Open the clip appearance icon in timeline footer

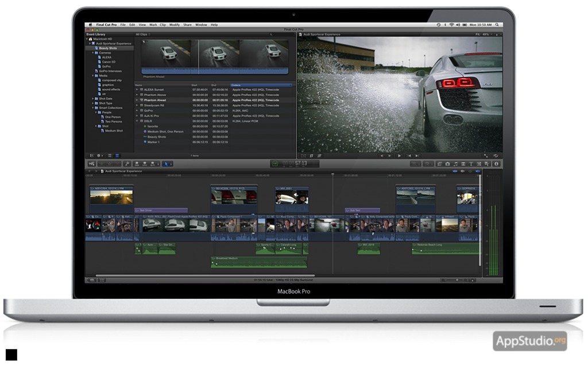point(473,280)
